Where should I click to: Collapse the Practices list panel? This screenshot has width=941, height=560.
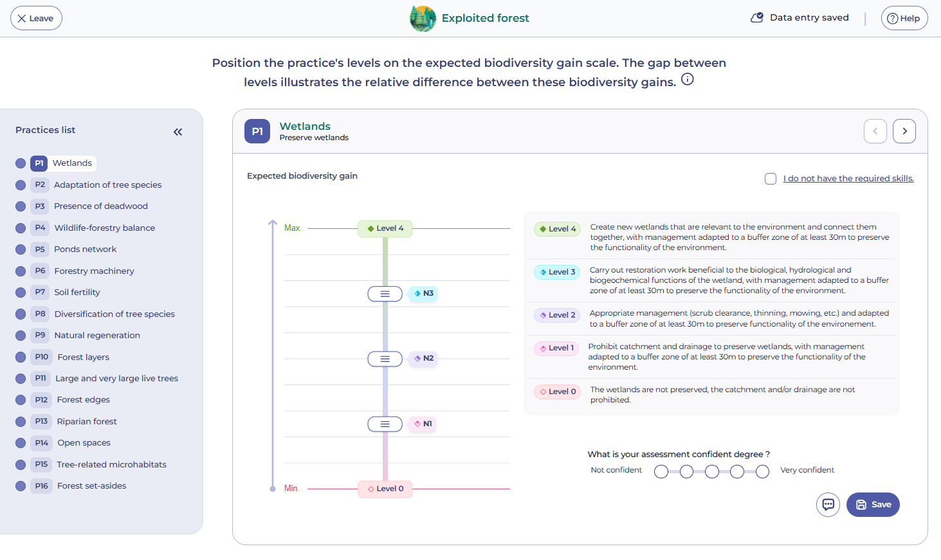click(x=178, y=132)
